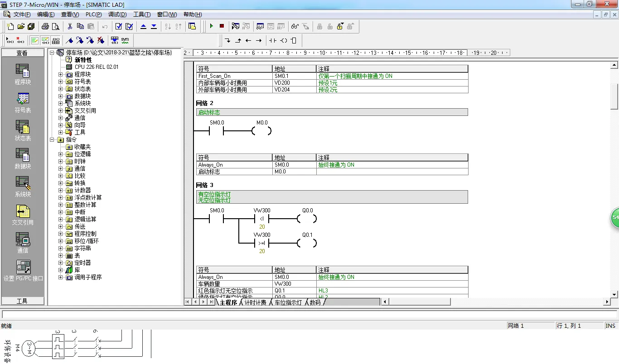Jump to the last program tab with tab-scroll arrow
Image resolution: width=619 pixels, height=364 pixels.
(x=211, y=302)
